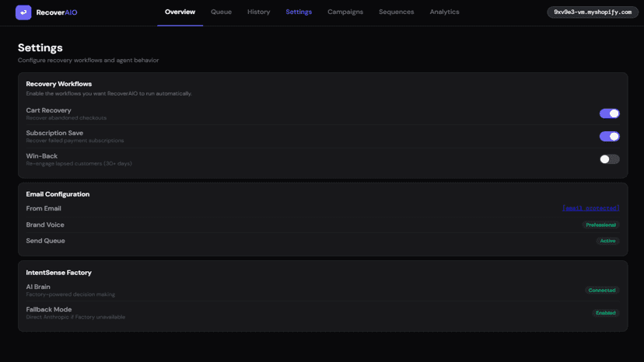Click 'Direct Anthropic if Factory unavailable' text
The height and width of the screenshot is (362, 644).
(x=75, y=317)
